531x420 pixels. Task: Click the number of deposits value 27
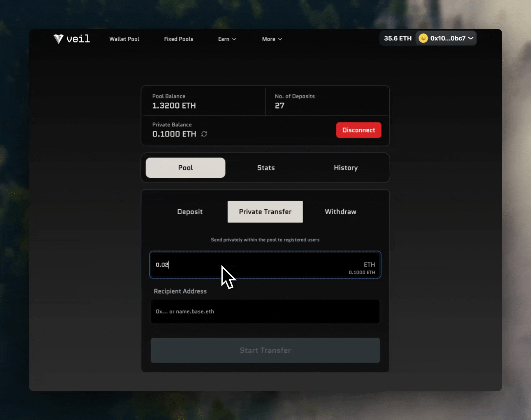pos(280,105)
